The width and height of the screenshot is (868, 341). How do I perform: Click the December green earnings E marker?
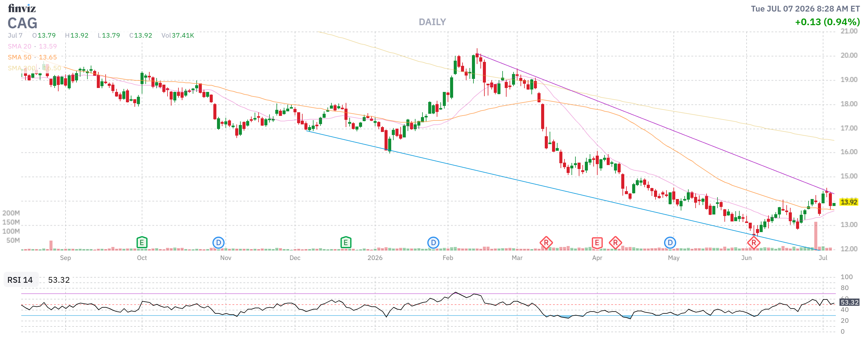pyautogui.click(x=346, y=242)
